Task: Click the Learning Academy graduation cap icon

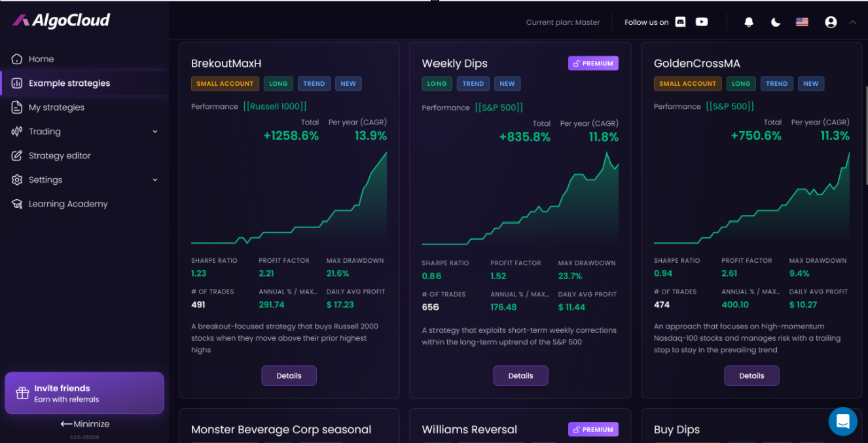Action: tap(17, 204)
